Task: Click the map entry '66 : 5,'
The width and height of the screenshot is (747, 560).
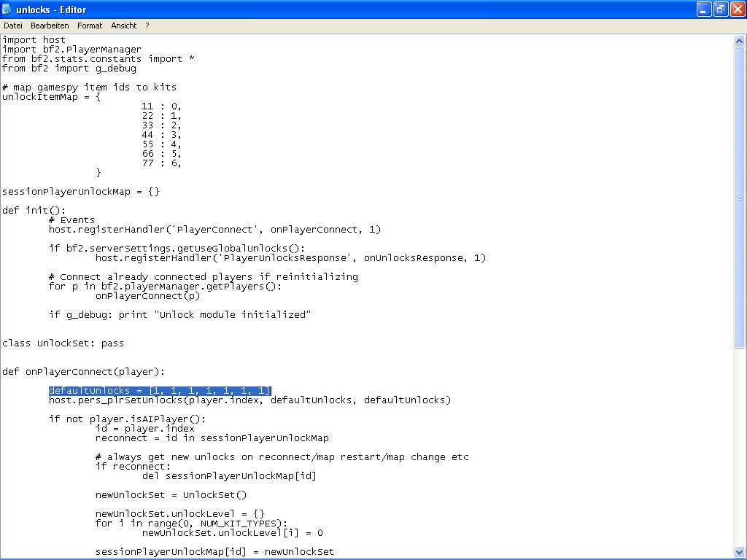Action: click(161, 154)
